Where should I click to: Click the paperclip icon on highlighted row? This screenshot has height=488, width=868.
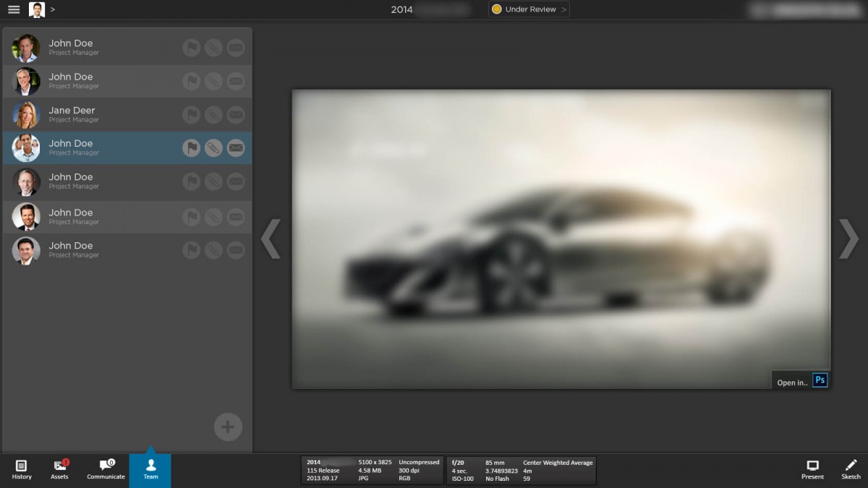pos(213,148)
